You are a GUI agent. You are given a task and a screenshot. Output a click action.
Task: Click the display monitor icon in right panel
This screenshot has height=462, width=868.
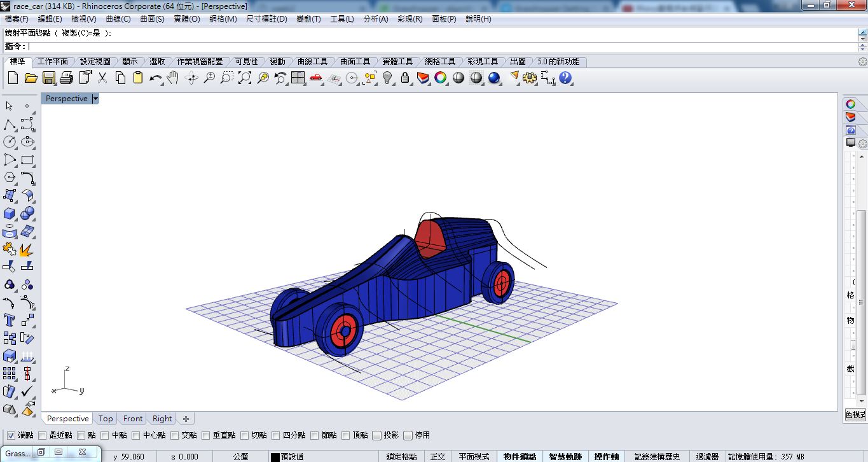click(x=851, y=143)
